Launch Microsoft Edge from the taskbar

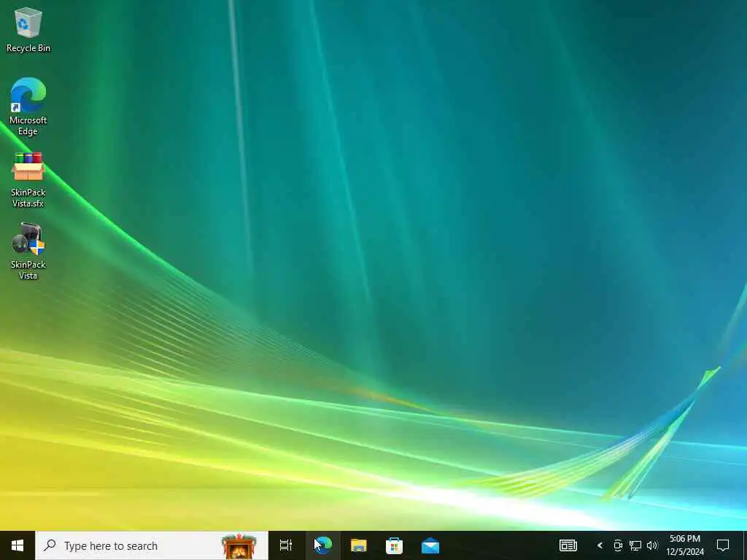322,545
